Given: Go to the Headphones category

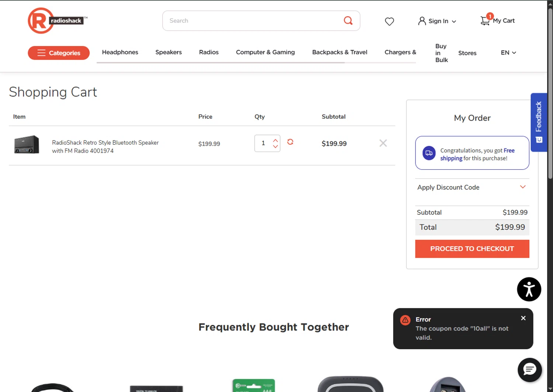Looking at the screenshot, I should point(120,52).
